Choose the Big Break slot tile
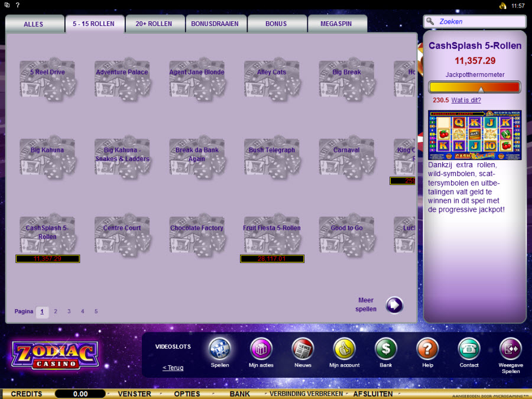This screenshot has height=399, width=532. 346,79
